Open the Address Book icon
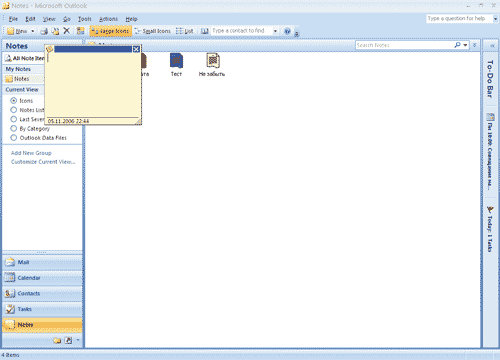The width and height of the screenshot is (500, 360). pyautogui.click(x=204, y=31)
